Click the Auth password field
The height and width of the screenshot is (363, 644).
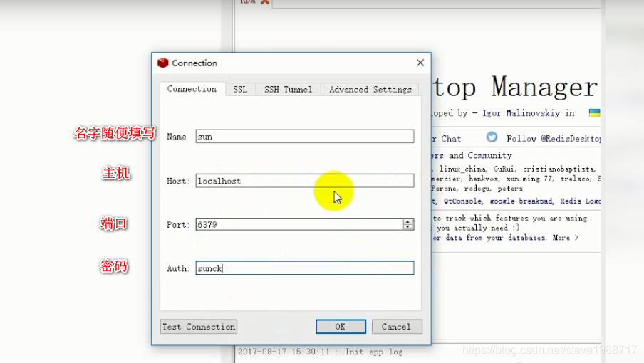tap(305, 268)
